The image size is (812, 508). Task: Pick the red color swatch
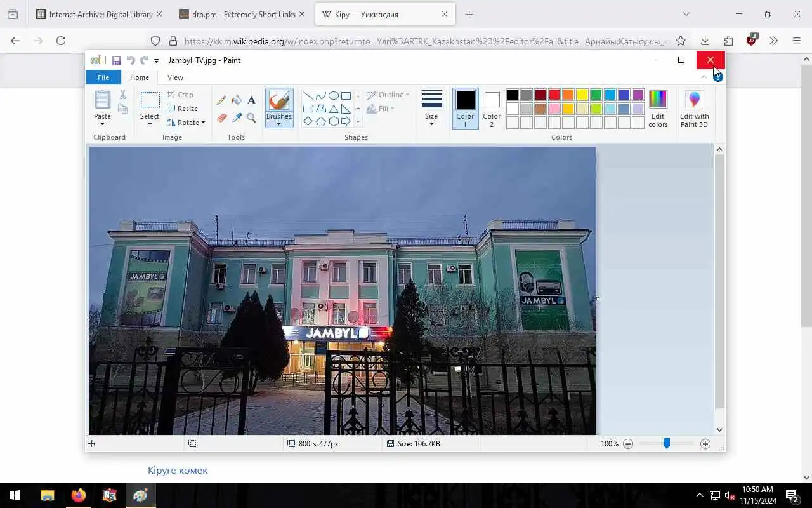(x=554, y=95)
